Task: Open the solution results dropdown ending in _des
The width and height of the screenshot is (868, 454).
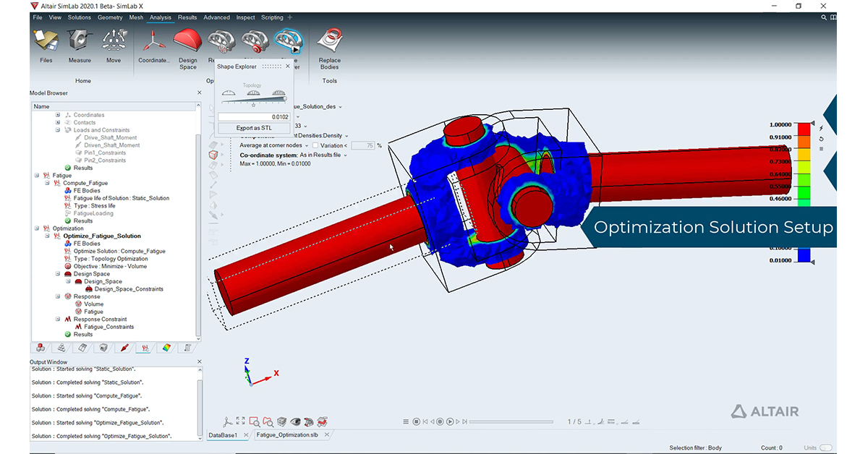Action: pyautogui.click(x=318, y=107)
